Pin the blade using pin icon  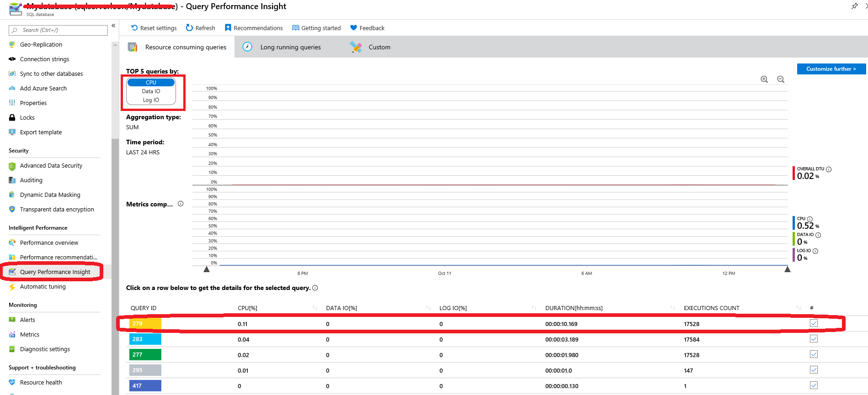854,6
